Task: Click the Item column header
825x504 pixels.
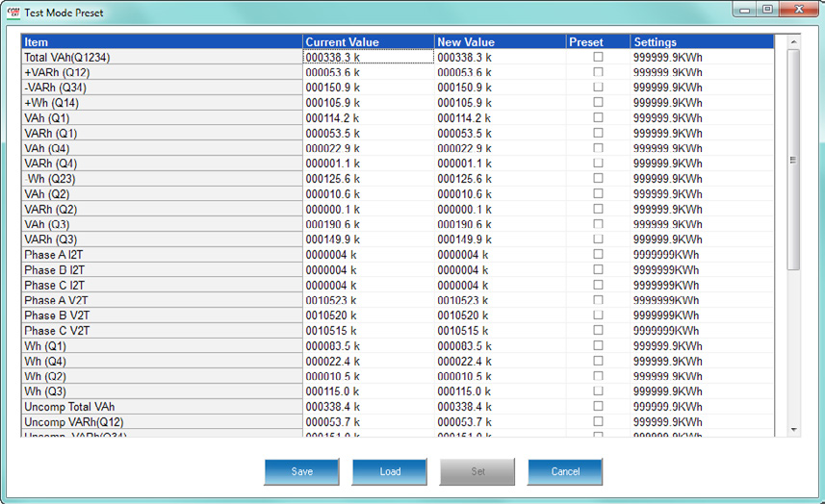Action: (x=162, y=42)
